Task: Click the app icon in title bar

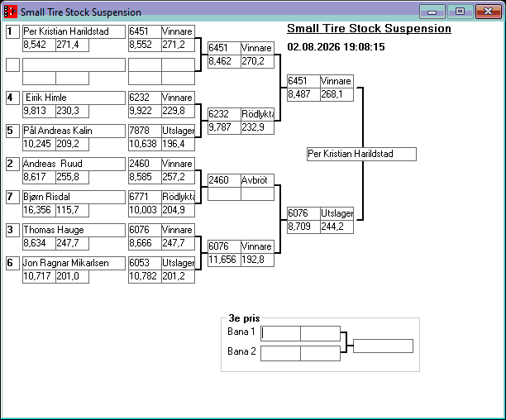Action: [10, 12]
